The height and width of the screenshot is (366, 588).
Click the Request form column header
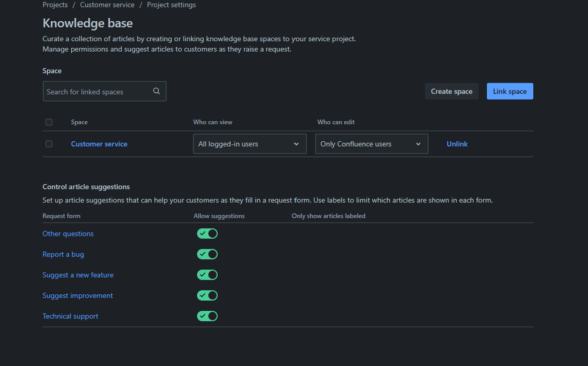pos(61,216)
